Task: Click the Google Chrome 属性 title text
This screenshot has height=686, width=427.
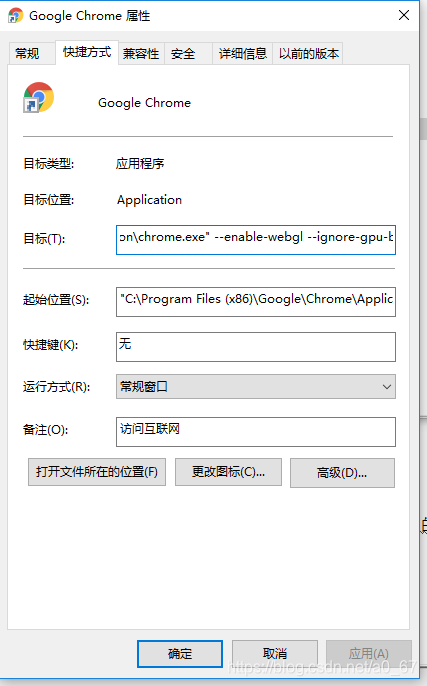Action: 90,16
